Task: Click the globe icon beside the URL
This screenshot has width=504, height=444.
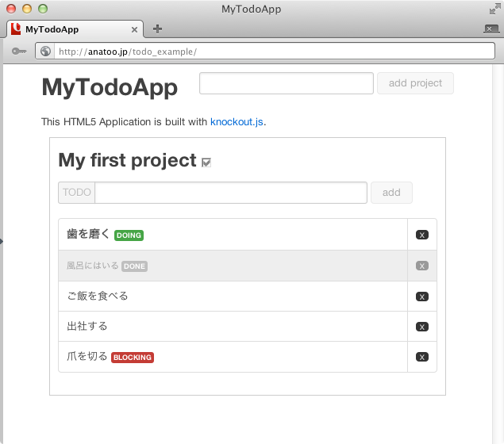Action: point(45,52)
